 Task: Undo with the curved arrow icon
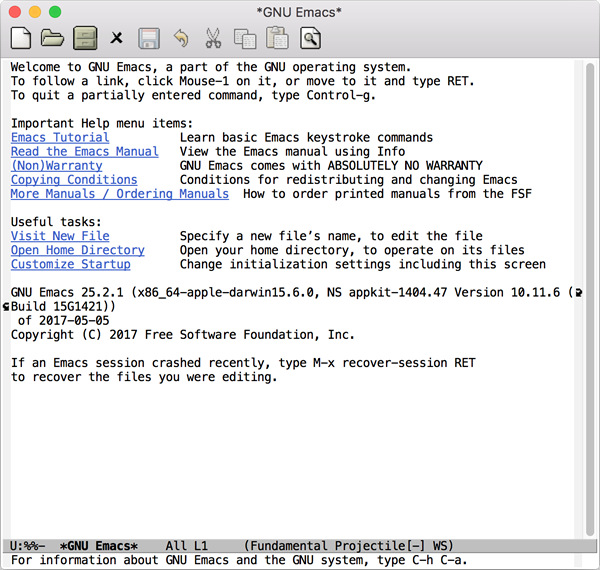click(181, 38)
